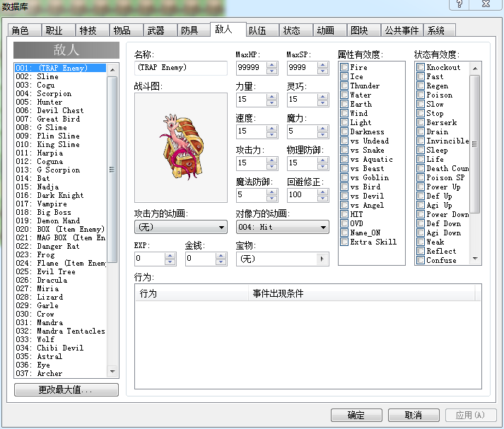Select enemy 010: King Slime
The width and height of the screenshot is (504, 429).
pos(60,144)
